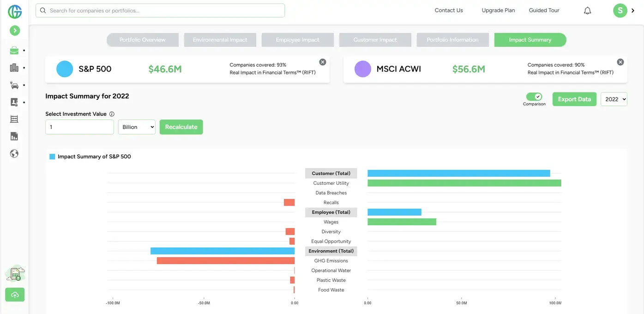Image resolution: width=644 pixels, height=314 pixels.
Task: Click the $46.6M S&P 500 value
Action: click(x=165, y=69)
